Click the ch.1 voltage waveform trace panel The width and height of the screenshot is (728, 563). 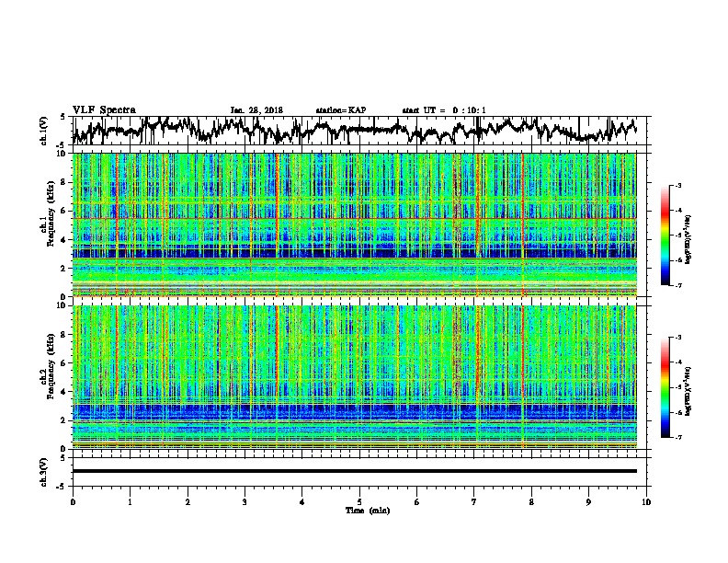[x=360, y=131]
